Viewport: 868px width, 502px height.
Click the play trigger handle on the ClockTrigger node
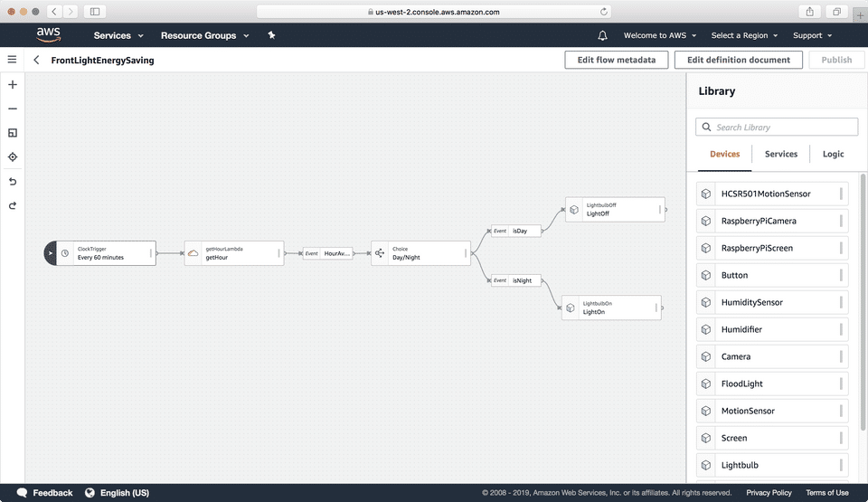(51, 253)
